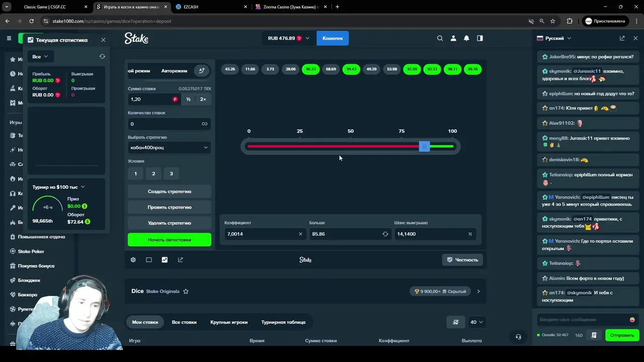Open the game settings gear icon
644x362 pixels.
(x=133, y=260)
